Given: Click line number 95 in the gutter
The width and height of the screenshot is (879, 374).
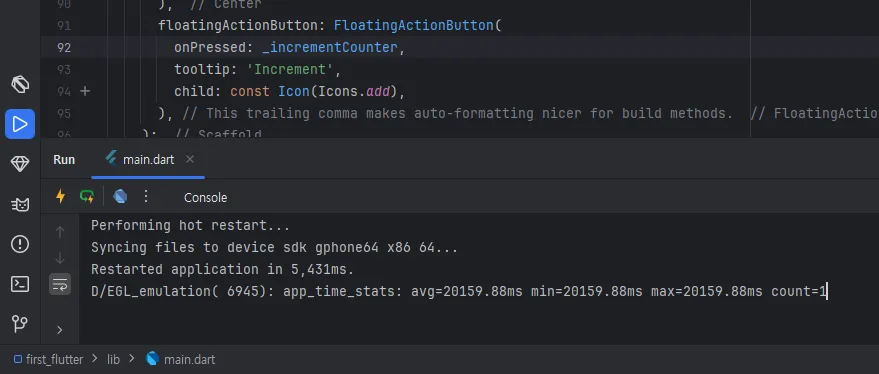Looking at the screenshot, I should tap(64, 114).
